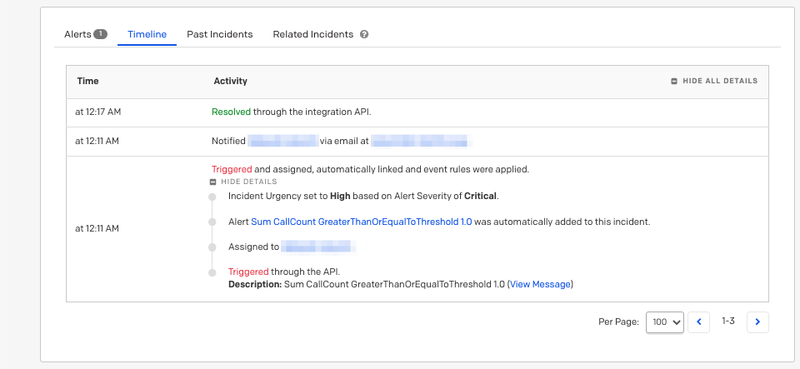Click the Triggered through API timeline dot
The image size is (800, 369).
click(212, 273)
